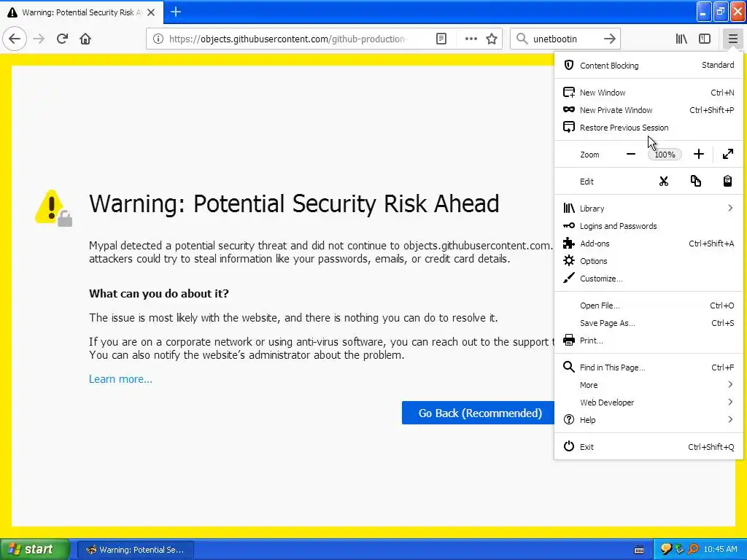Expand the Library submenu

pyautogui.click(x=649, y=208)
